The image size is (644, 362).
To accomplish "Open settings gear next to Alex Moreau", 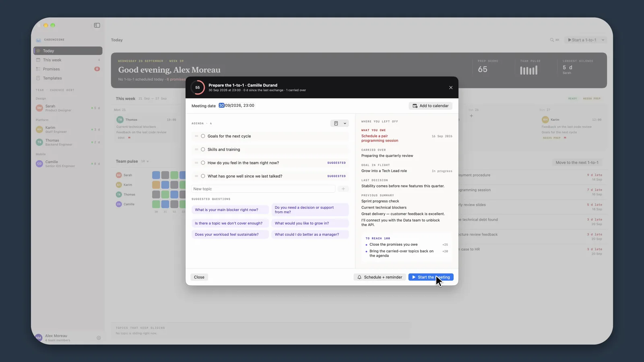I will point(99,338).
